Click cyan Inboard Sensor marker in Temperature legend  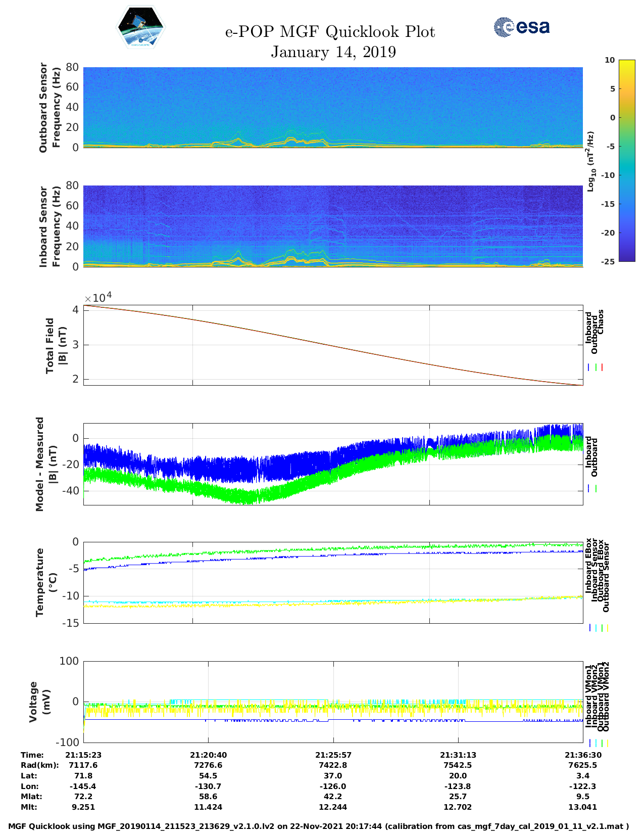coord(596,628)
